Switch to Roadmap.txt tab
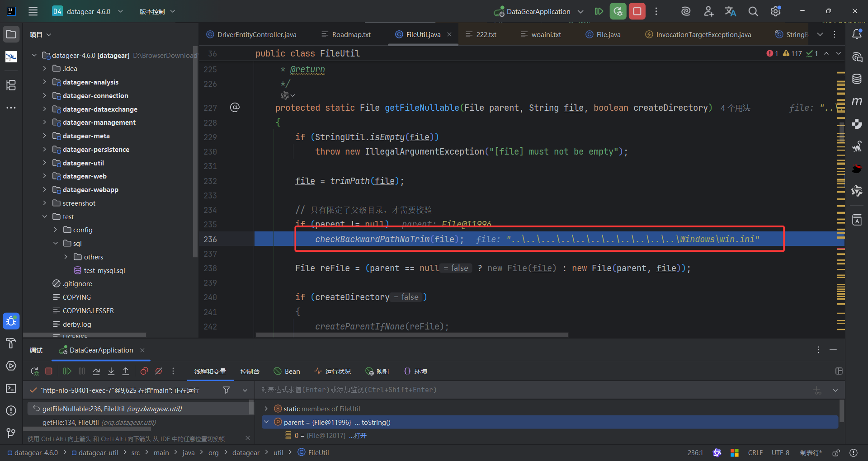This screenshot has width=868, height=461. 346,35
